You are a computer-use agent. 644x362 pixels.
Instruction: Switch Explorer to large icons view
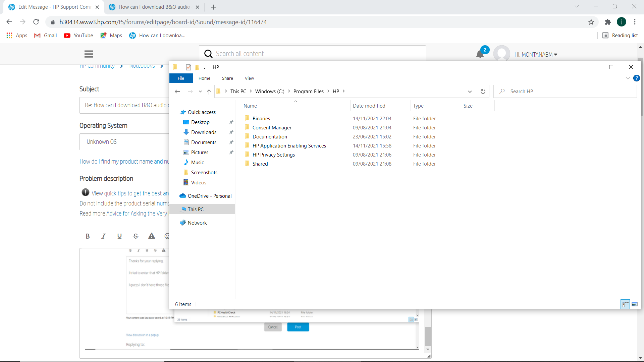635,304
